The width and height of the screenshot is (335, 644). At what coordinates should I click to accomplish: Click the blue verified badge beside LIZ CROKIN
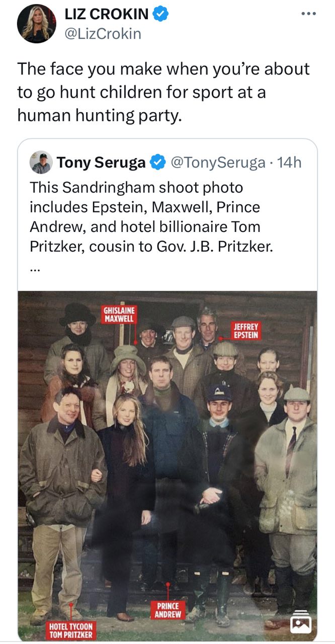(x=160, y=15)
